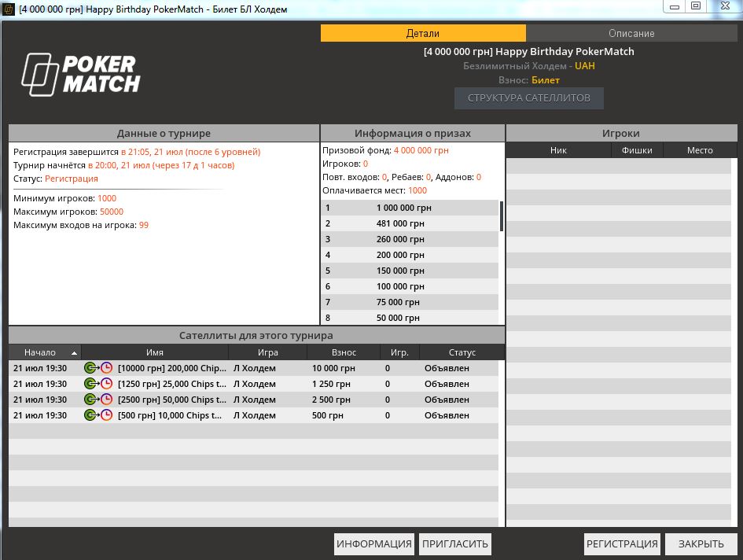
Task: Sort satellites by Имя column
Action: click(x=155, y=352)
